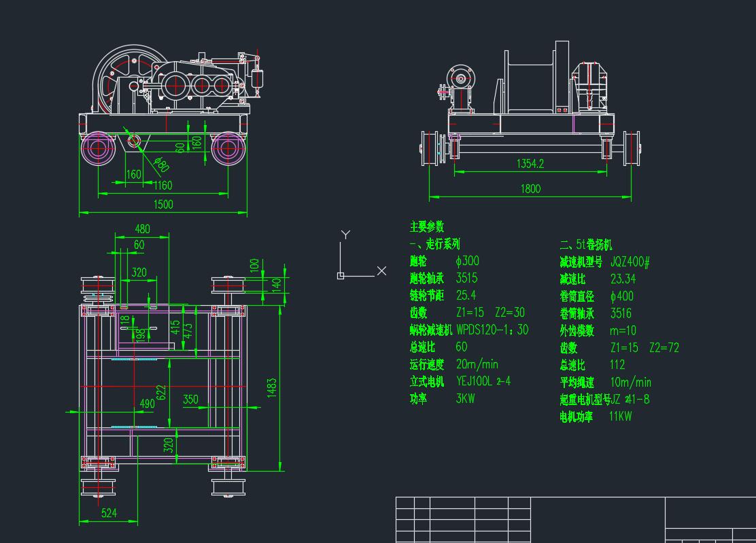This screenshot has height=543, width=756.
Task: Click the Y axis label of UCS icon
Action: [x=345, y=235]
